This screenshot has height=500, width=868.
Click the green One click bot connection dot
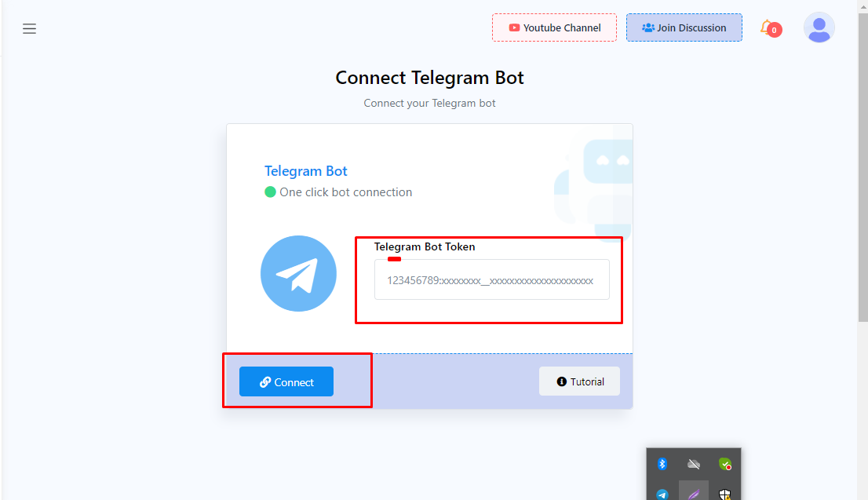[270, 192]
